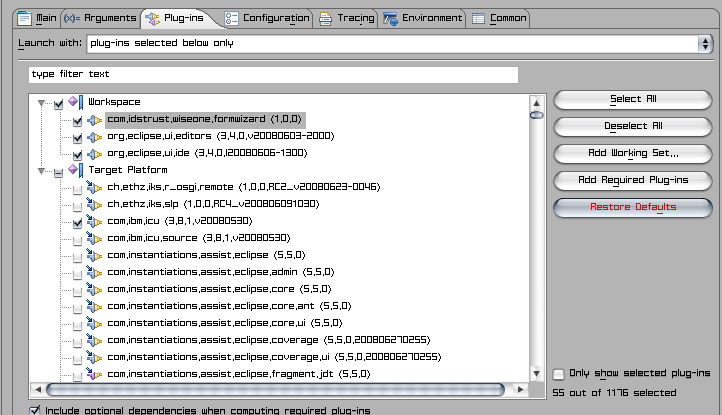Toggle Include optional dependencies checkbox

tap(35, 410)
